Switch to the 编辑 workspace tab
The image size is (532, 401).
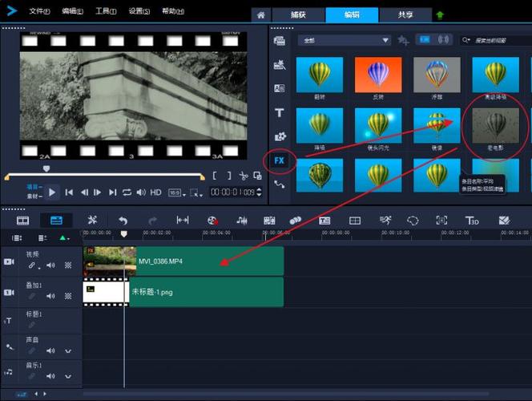[x=352, y=15]
